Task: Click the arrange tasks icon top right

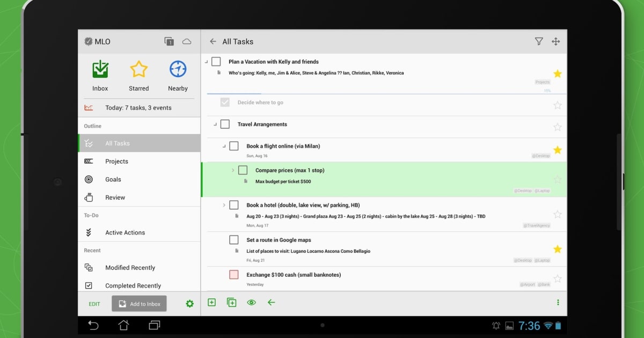Action: (555, 41)
